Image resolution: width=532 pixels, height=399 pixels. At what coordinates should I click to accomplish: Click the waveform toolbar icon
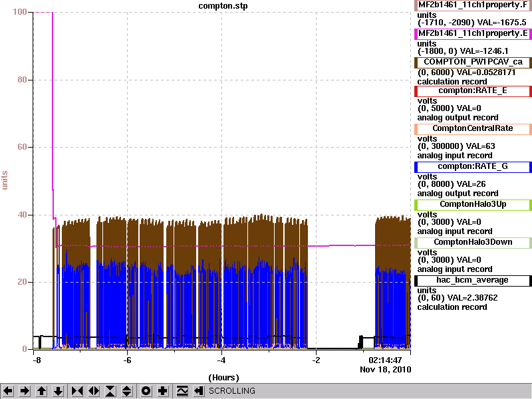click(182, 391)
